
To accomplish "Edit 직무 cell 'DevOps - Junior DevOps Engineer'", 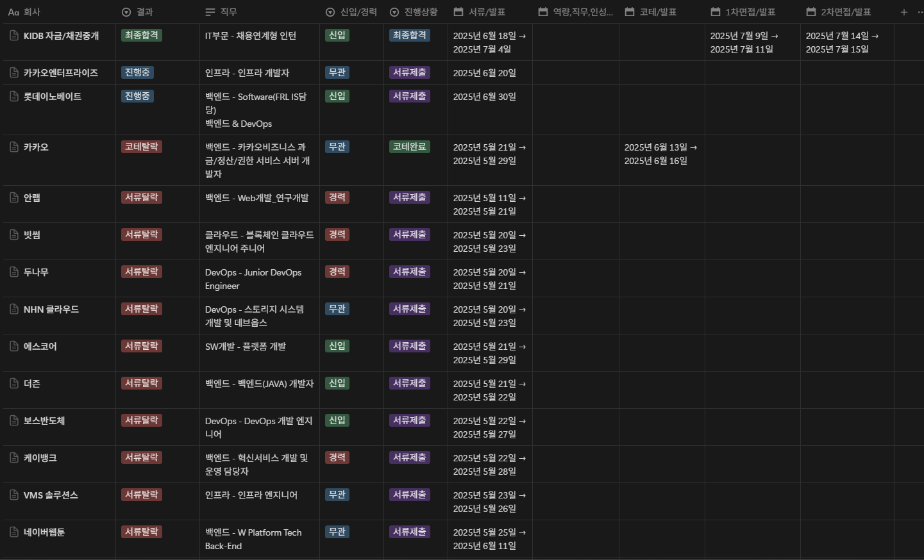I will 253,279.
